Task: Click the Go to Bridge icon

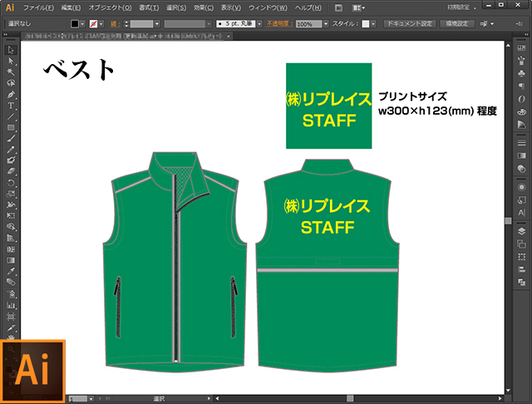Action: (338, 7)
